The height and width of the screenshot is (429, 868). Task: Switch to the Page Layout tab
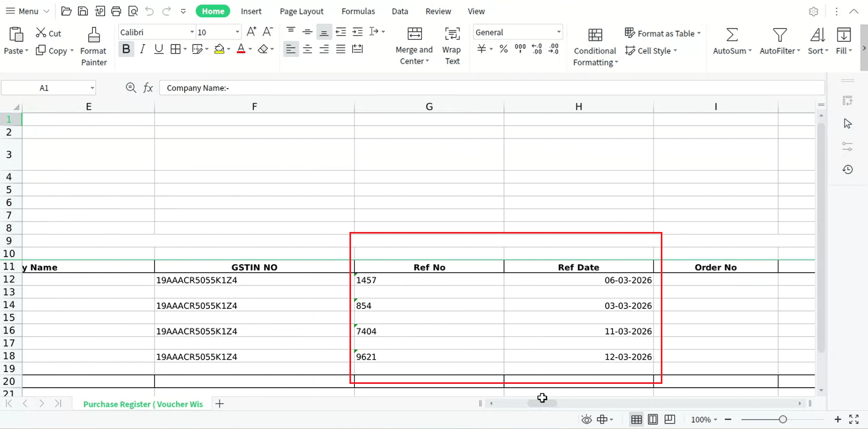tap(302, 11)
